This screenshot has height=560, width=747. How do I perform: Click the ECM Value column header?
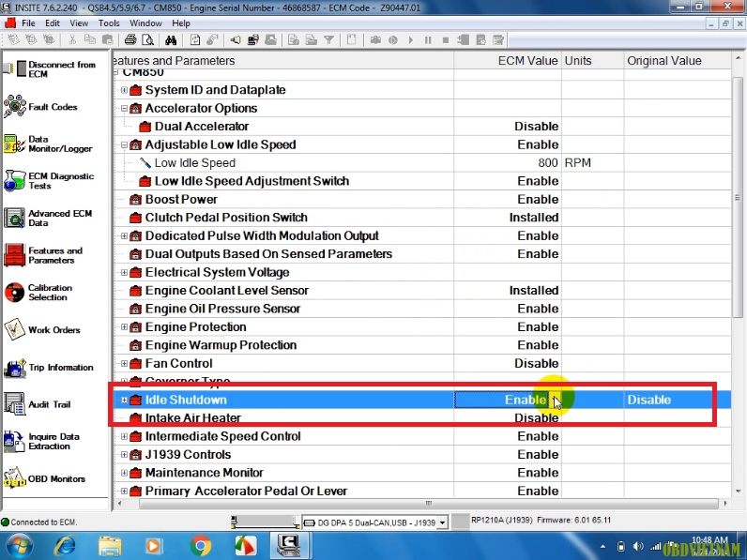click(x=508, y=60)
